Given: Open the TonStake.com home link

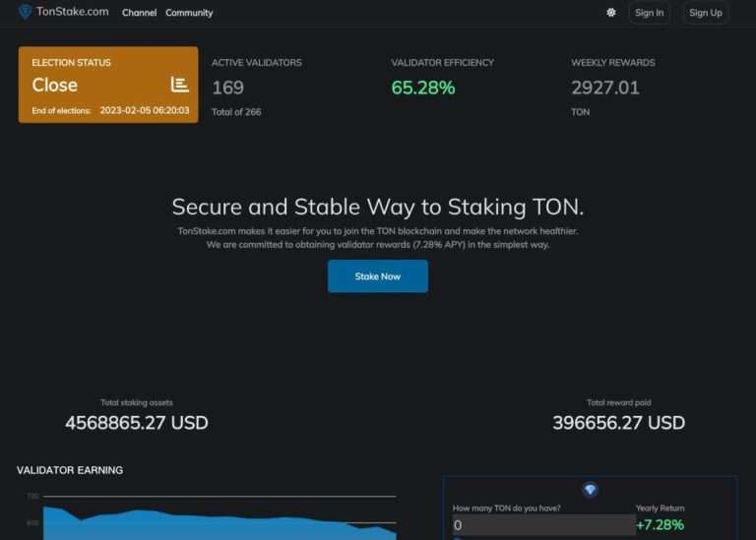Looking at the screenshot, I should 72,12.
